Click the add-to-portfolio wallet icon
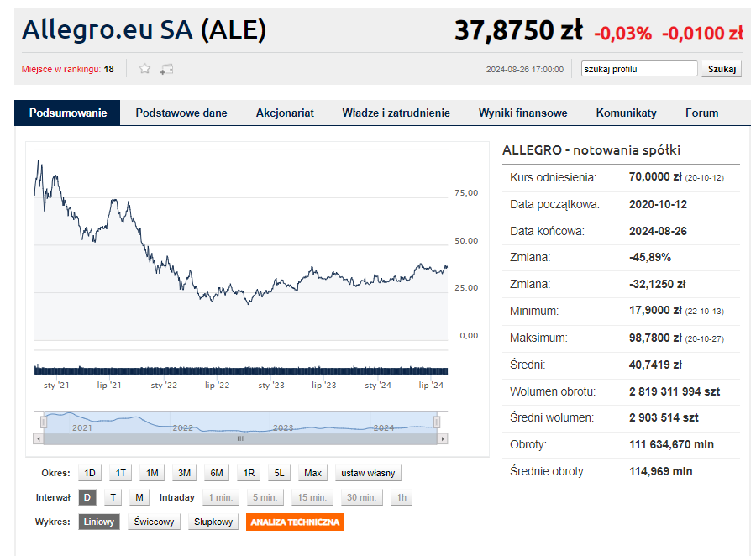756x556 pixels. (x=166, y=69)
